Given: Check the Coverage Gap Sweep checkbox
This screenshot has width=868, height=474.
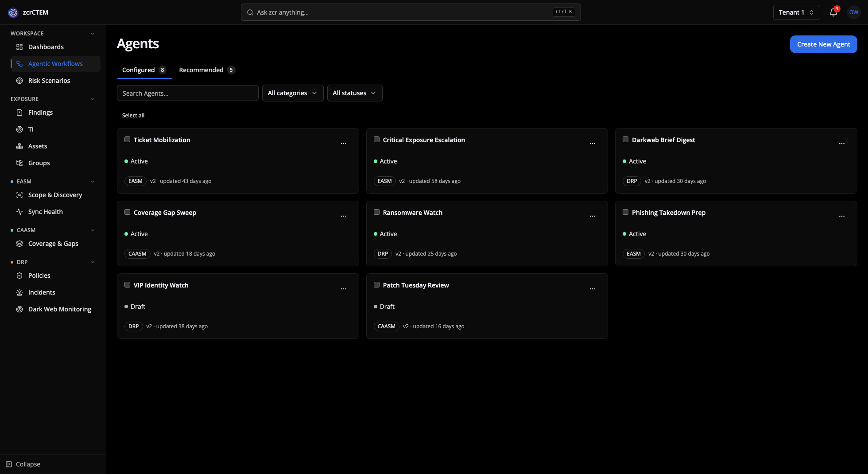Looking at the screenshot, I should (x=127, y=212).
